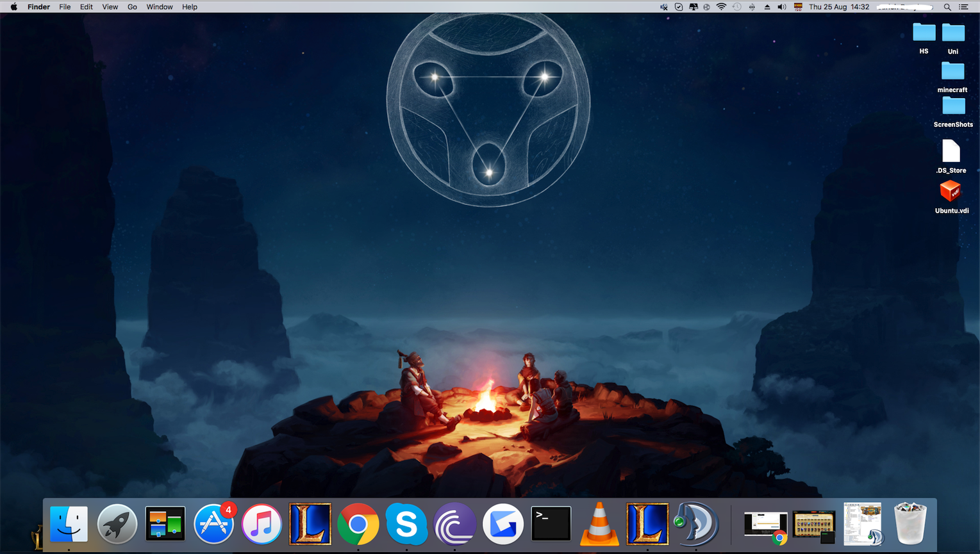Select the .DS_Store file
The height and width of the screenshot is (554, 980).
tap(951, 156)
